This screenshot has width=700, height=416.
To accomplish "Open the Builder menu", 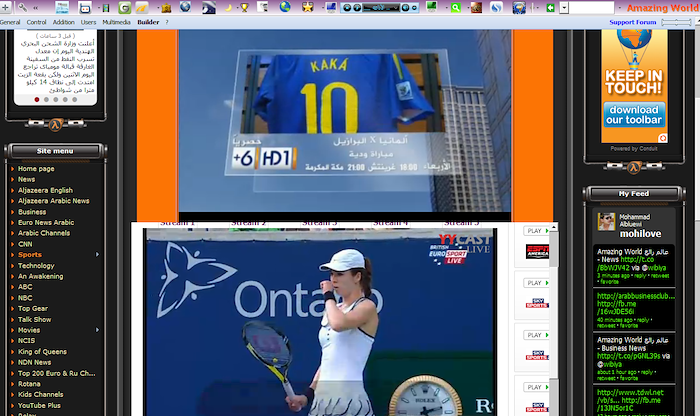I will (x=148, y=22).
